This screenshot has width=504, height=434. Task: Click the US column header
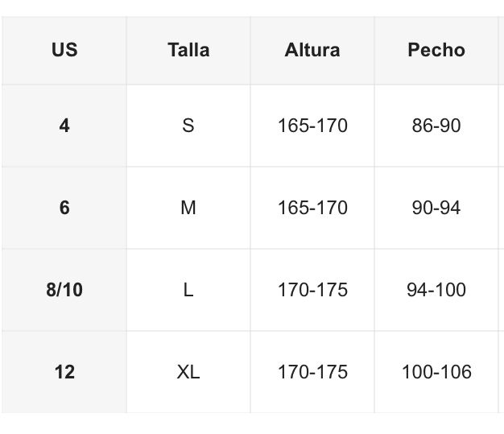(64, 50)
